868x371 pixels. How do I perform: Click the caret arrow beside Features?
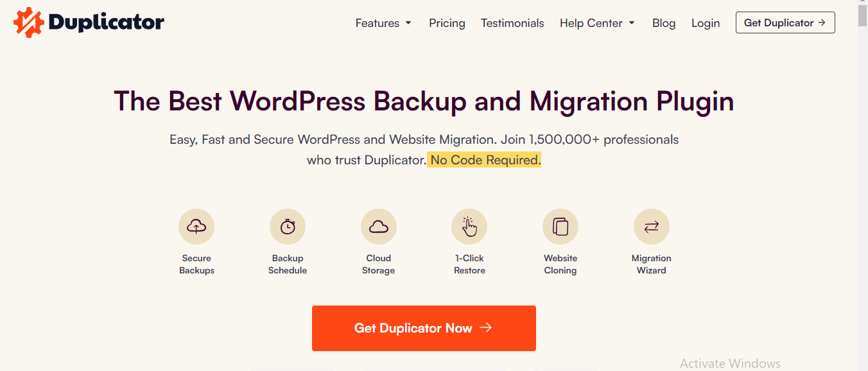(408, 23)
